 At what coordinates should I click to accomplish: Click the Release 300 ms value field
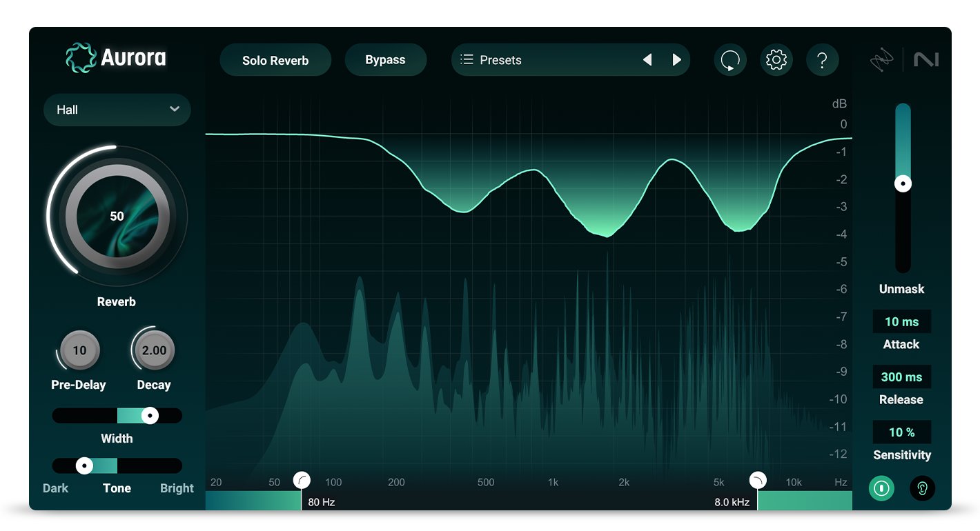[901, 377]
